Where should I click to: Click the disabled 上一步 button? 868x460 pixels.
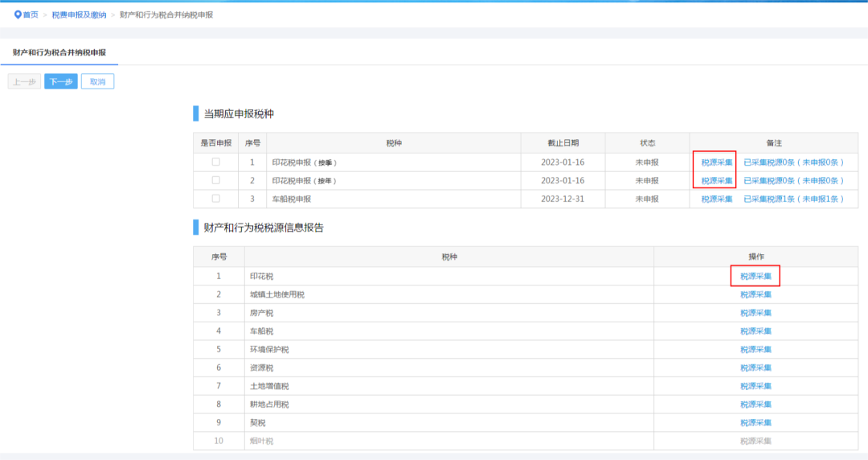[24, 81]
